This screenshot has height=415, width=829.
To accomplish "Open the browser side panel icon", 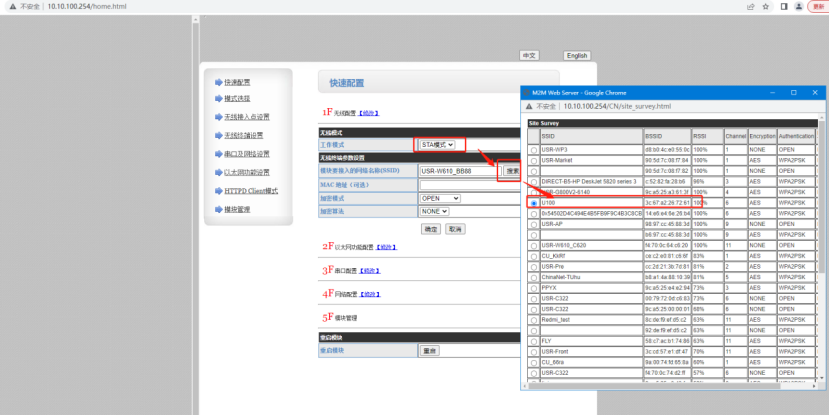I will pyautogui.click(x=783, y=6).
